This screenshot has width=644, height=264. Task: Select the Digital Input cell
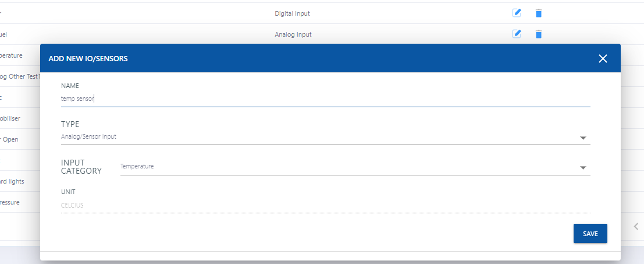[292, 13]
